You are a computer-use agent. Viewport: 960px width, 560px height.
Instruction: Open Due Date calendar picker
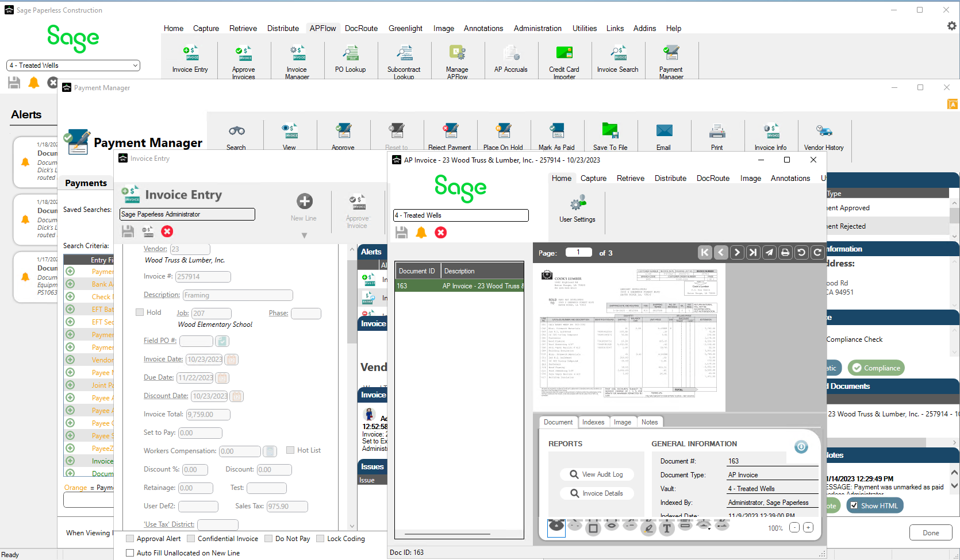tap(222, 378)
